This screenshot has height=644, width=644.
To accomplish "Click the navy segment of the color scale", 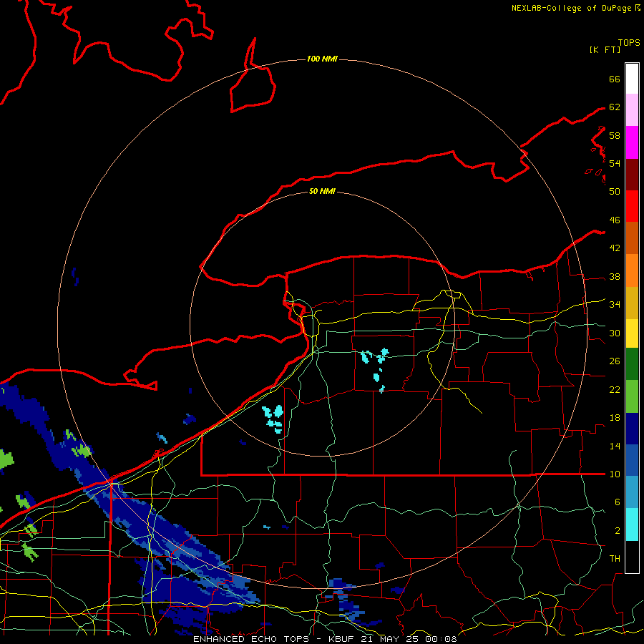I will click(x=632, y=429).
